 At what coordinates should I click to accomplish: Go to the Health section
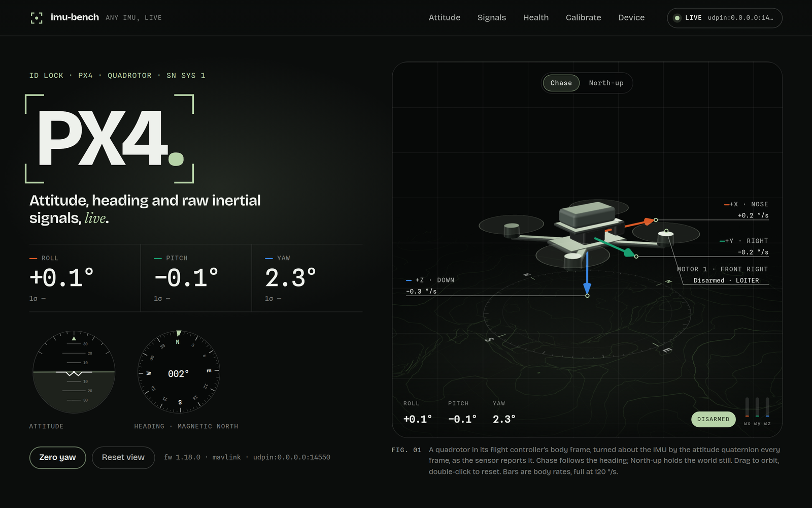pos(536,18)
